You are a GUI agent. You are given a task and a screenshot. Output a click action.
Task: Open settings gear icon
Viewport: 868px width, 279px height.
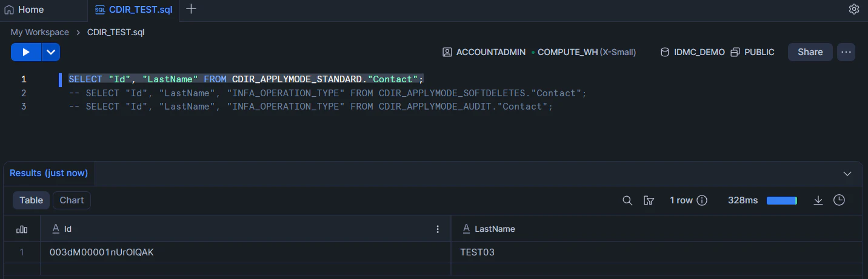(x=854, y=9)
